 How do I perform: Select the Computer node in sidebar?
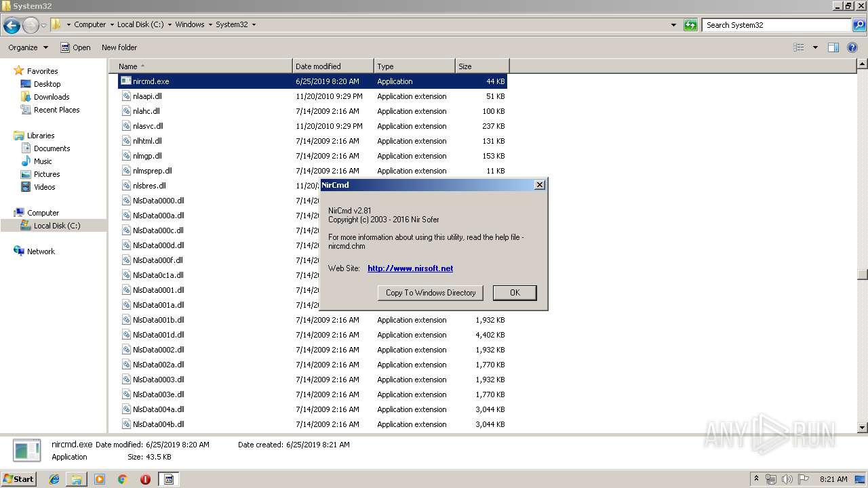pos(43,213)
